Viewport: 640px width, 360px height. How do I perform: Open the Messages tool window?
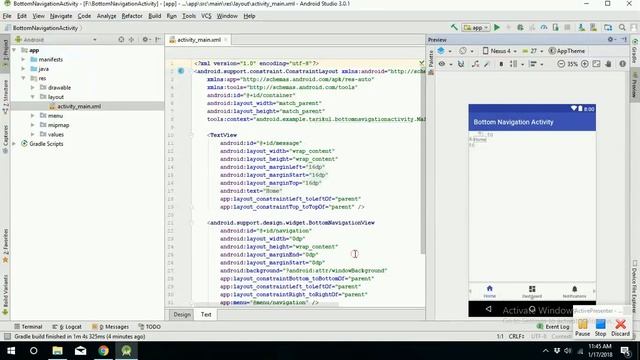coord(110,327)
